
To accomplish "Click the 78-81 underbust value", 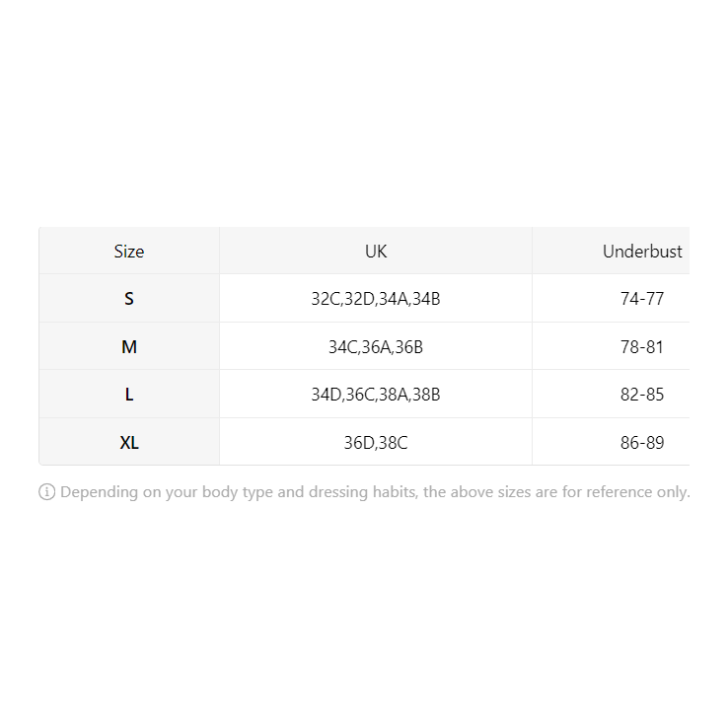I will (x=642, y=347).
